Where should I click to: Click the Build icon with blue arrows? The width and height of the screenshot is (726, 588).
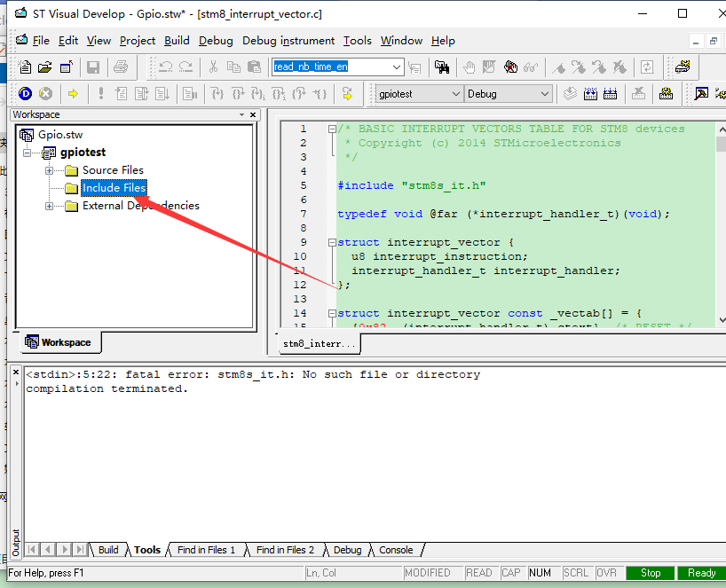[x=590, y=94]
